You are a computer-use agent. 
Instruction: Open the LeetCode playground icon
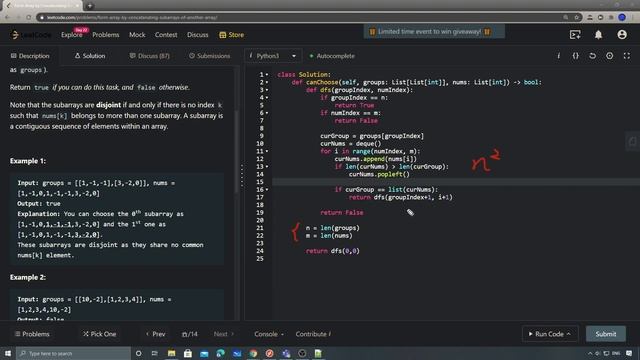[575, 35]
